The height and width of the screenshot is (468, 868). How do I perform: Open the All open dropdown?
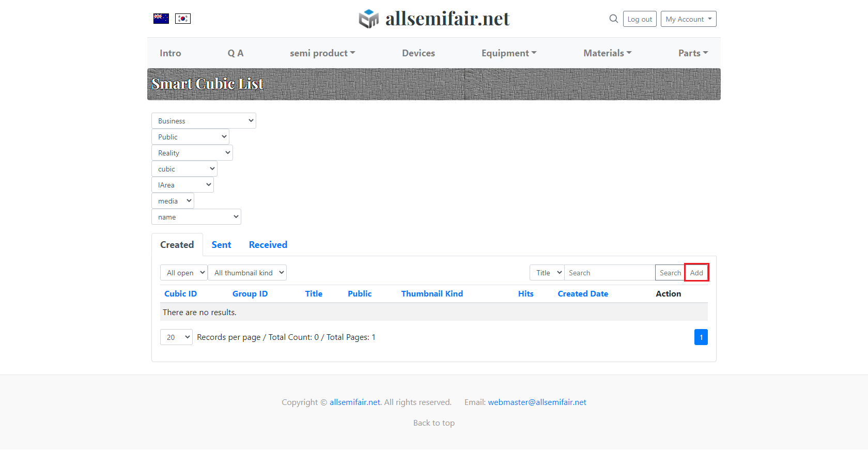184,273
